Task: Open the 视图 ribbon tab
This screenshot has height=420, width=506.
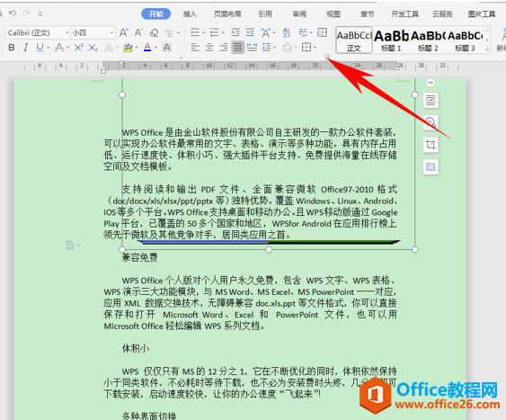Action: click(333, 13)
